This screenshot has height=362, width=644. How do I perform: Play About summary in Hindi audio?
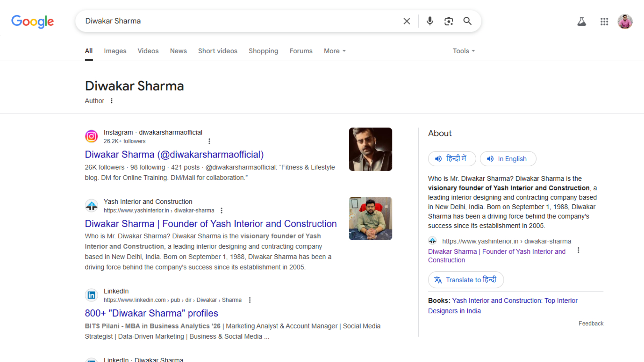(x=451, y=159)
